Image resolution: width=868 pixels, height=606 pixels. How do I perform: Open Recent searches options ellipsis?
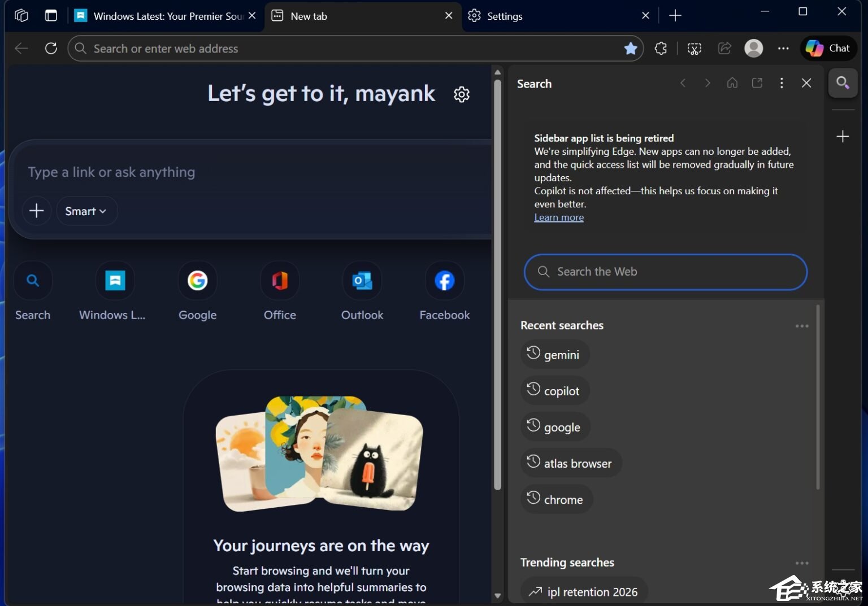click(802, 326)
